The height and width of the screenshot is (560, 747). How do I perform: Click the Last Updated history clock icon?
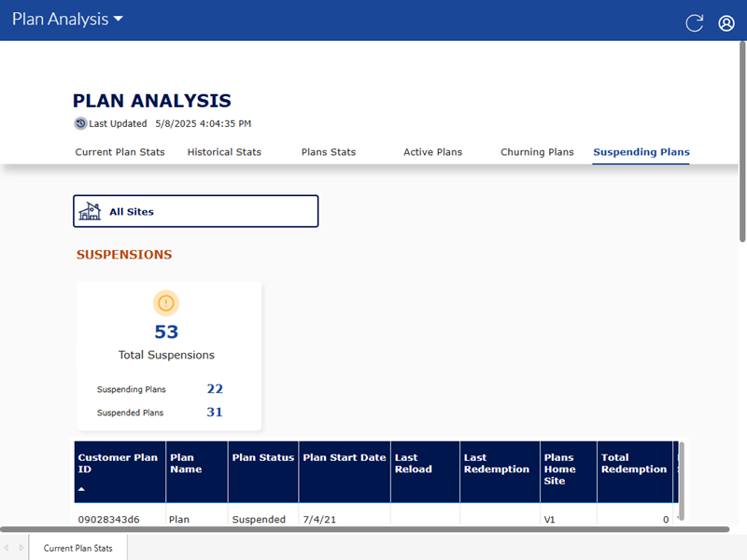click(x=80, y=123)
